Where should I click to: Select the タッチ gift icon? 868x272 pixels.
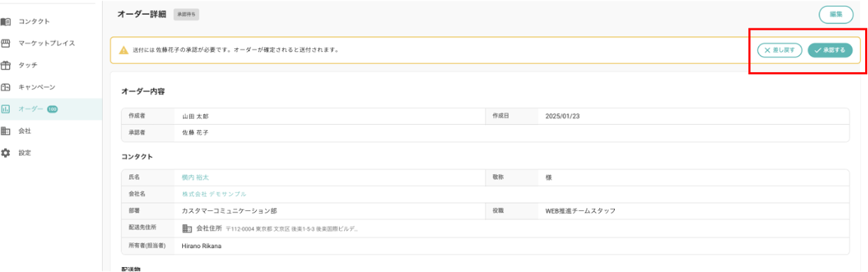coord(6,65)
